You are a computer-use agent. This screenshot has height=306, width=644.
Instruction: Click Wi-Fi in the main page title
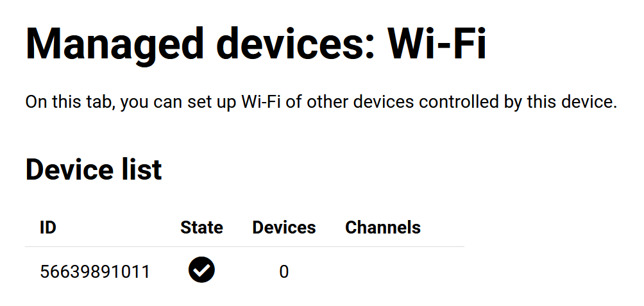click(x=437, y=43)
